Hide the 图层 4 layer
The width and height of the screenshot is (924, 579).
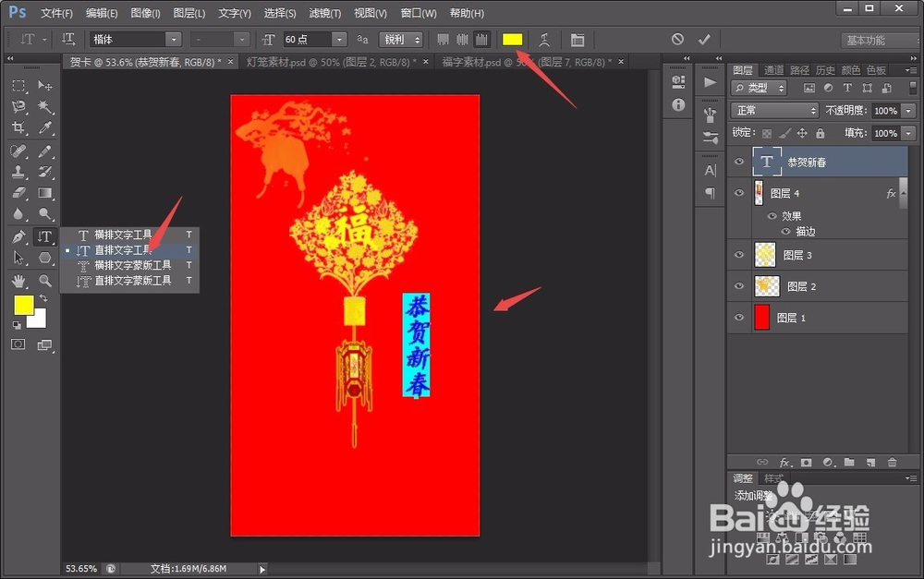pos(739,193)
